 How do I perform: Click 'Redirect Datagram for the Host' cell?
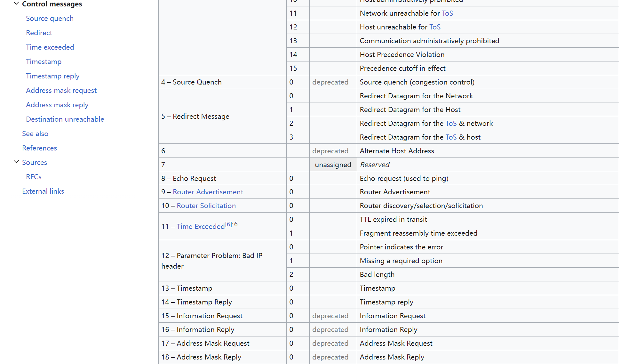488,109
